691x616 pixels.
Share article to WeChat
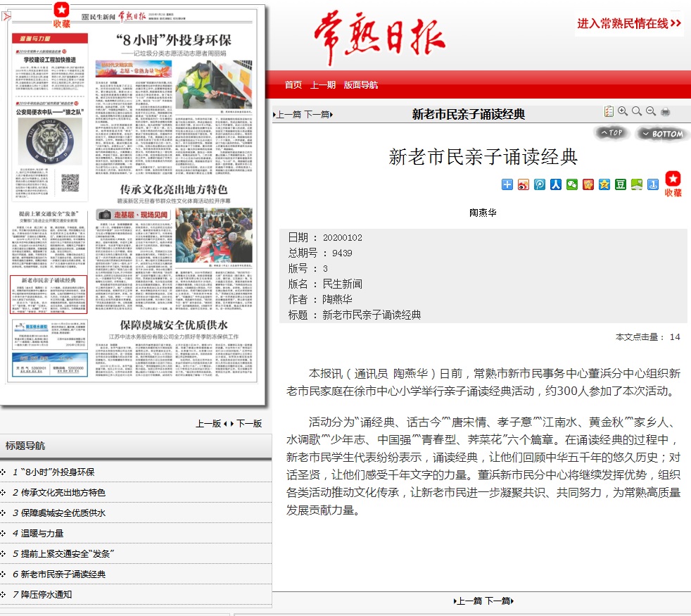[572, 184]
